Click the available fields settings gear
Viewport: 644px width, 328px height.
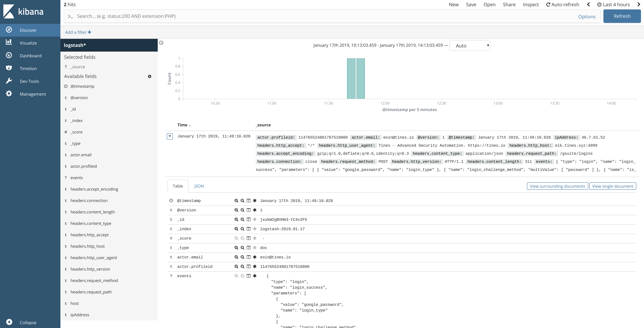150,76
